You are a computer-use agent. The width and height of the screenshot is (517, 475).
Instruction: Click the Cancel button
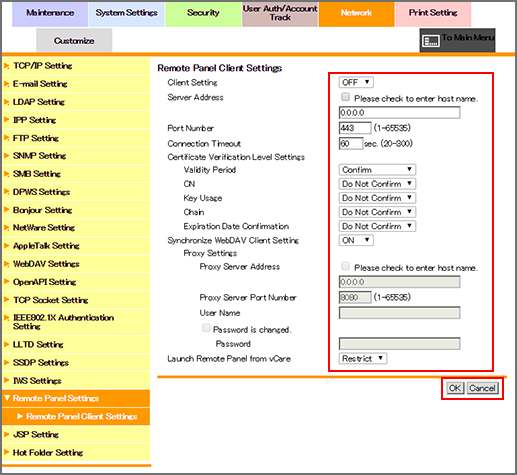482,388
